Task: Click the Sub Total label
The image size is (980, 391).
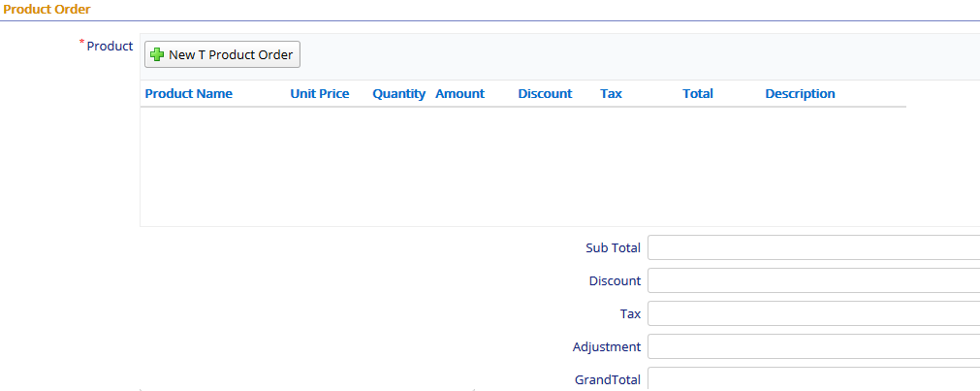Action: pos(614,247)
